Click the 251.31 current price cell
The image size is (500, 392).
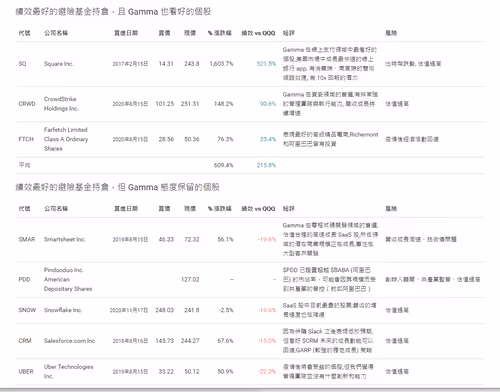click(190, 104)
